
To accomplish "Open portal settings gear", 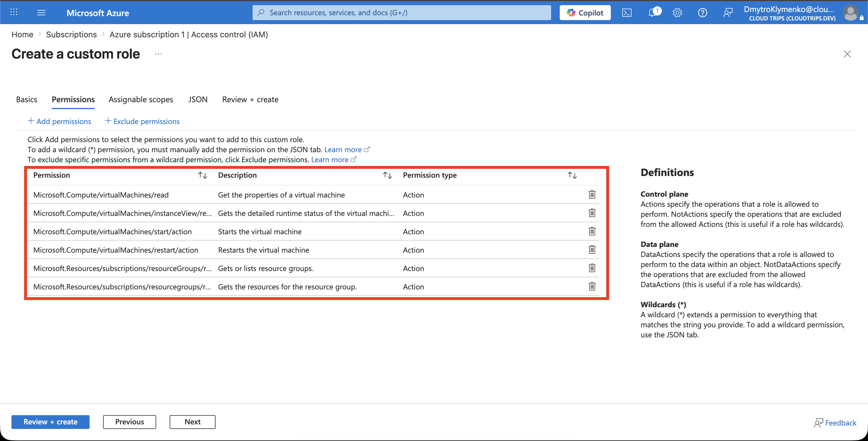I will tap(677, 13).
